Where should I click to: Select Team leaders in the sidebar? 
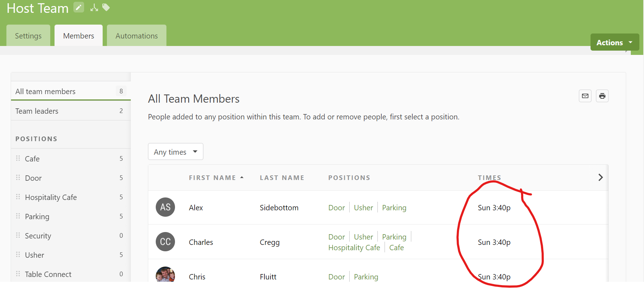[x=37, y=111]
